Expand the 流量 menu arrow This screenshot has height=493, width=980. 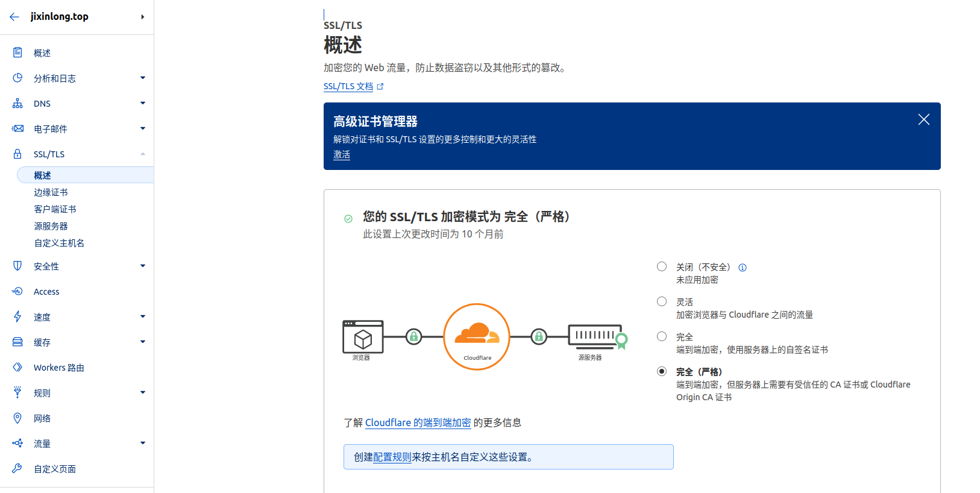(143, 443)
